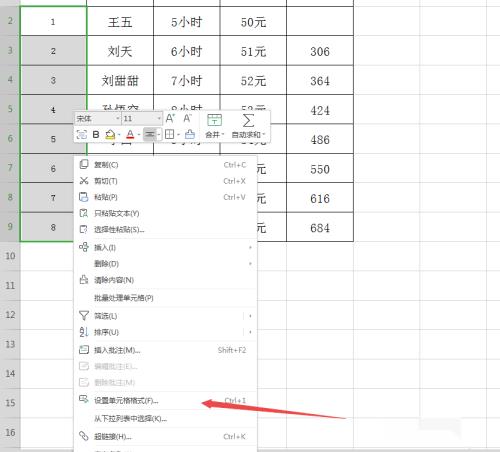Select the cell with value 424
This screenshot has height=452, width=500.
point(320,110)
